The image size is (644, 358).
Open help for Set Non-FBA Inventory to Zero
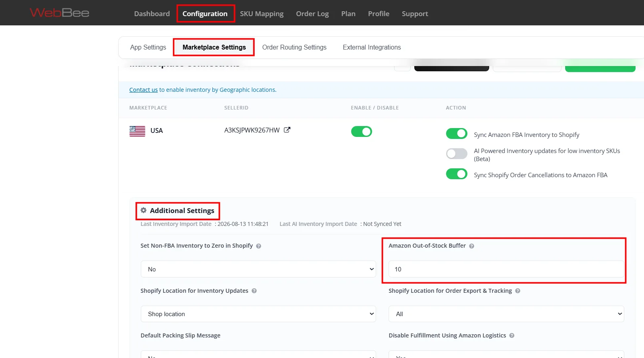coord(259,246)
